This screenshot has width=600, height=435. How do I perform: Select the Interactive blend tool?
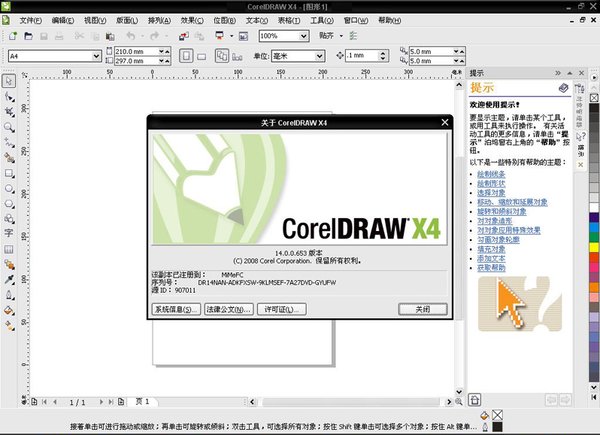coord(9,265)
